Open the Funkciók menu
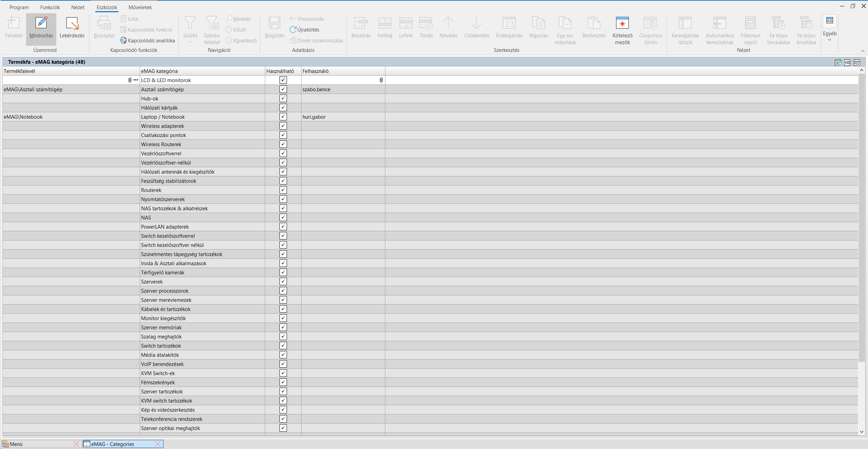 pyautogui.click(x=50, y=7)
